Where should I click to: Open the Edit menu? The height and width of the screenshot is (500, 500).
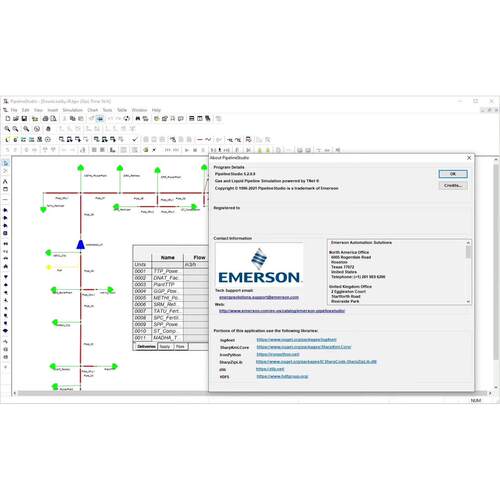pos(26,110)
